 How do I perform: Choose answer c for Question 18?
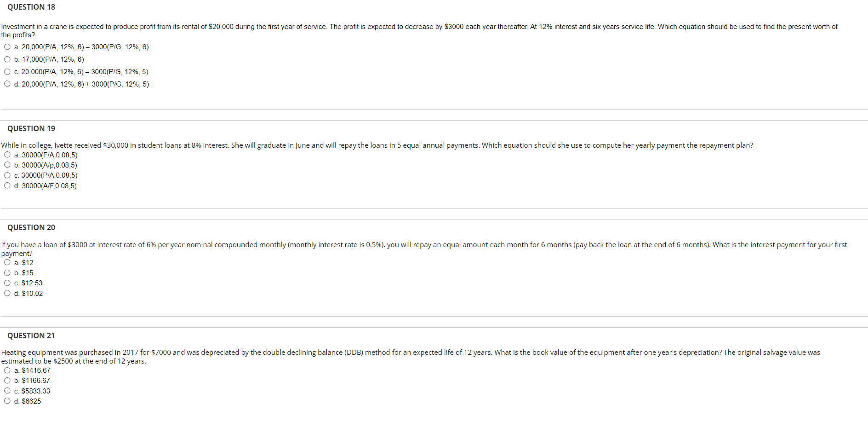click(7, 71)
